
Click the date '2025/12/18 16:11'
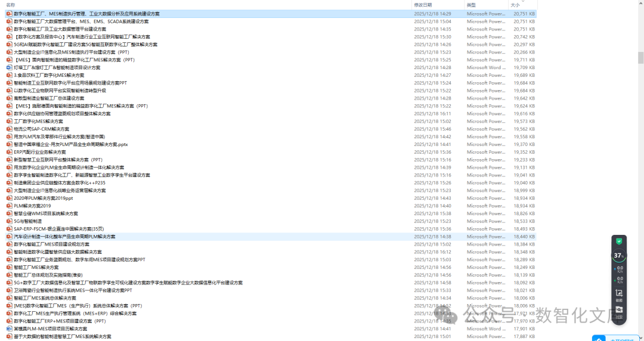[432, 114]
